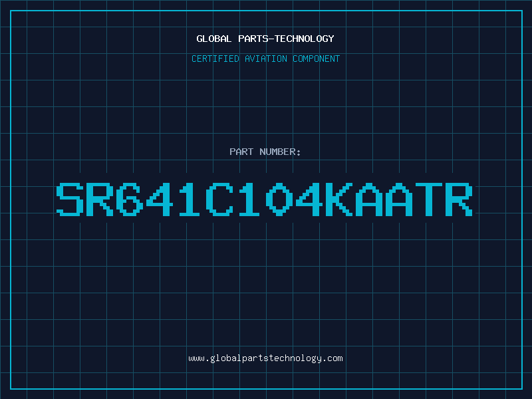Screen dimensions: 532x399
Task: Click the 'GLOBAL PARTS-TECHNOLOGY' heading
Action: (265, 39)
